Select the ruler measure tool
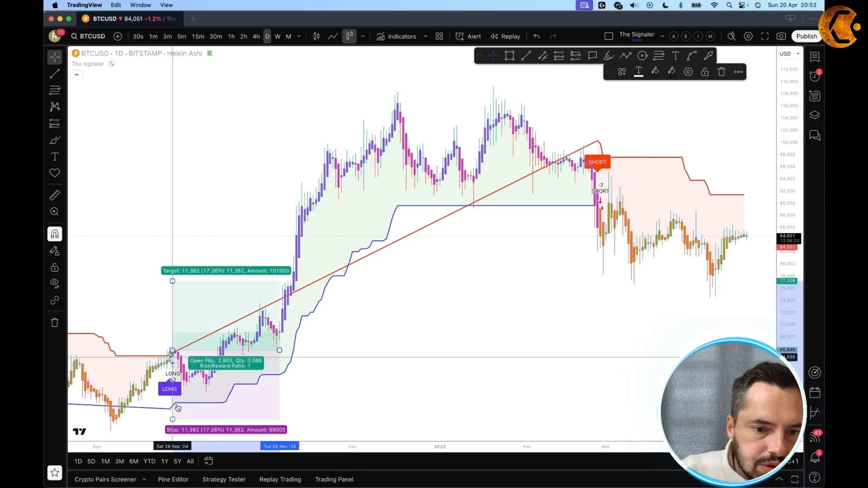The image size is (868, 488). coord(55,195)
